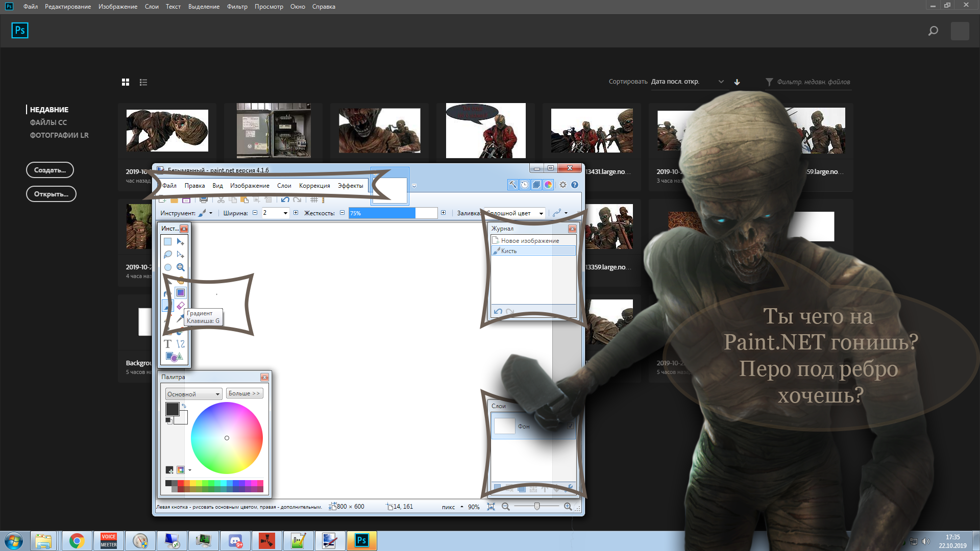Viewport: 980px width, 551px height.
Task: Toggle the pixel grid icon
Action: pyautogui.click(x=314, y=199)
